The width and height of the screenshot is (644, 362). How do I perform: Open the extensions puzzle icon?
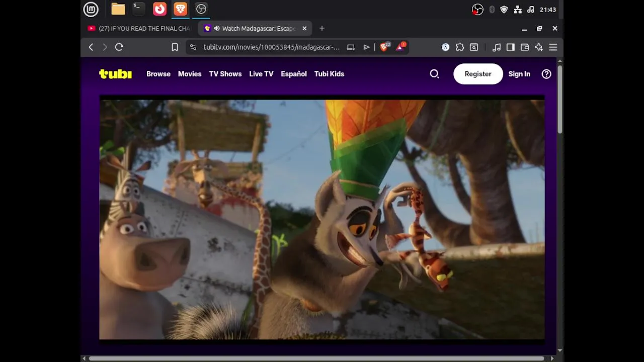pyautogui.click(x=460, y=47)
